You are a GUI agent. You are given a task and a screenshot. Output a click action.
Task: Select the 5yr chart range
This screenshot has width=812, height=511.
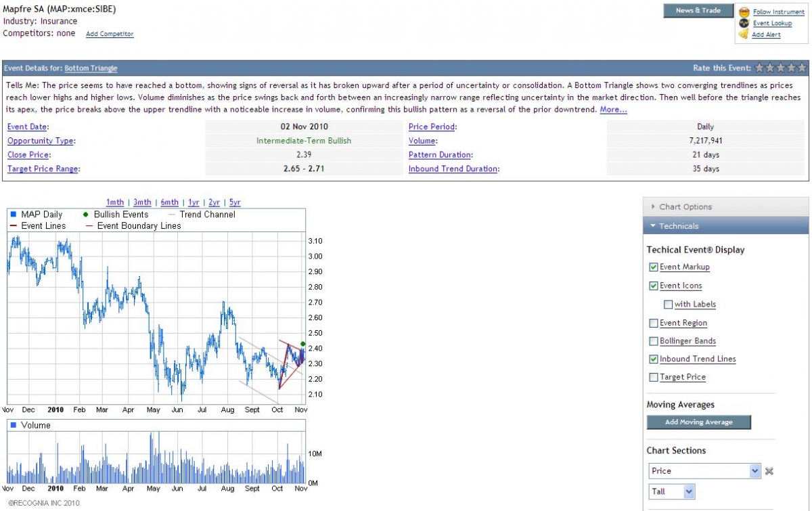(x=234, y=202)
